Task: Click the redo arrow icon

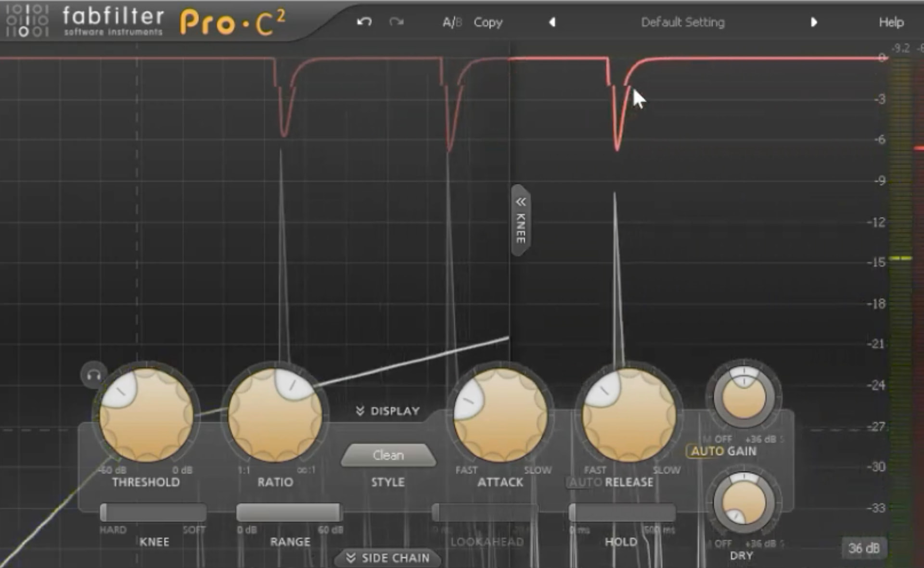Action: 396,22
